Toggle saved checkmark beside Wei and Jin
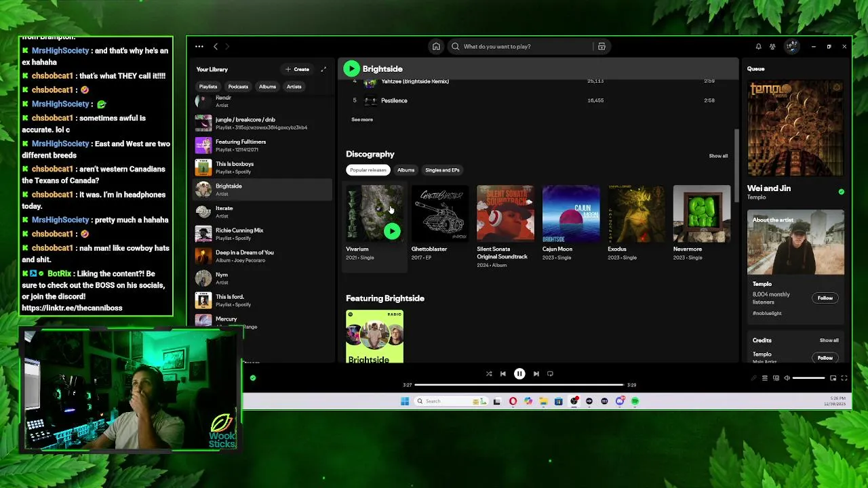868x488 pixels. tap(841, 192)
